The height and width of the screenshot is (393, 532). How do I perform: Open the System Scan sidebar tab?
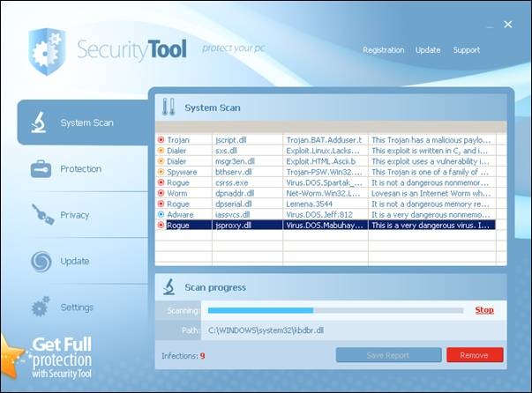[x=83, y=122]
